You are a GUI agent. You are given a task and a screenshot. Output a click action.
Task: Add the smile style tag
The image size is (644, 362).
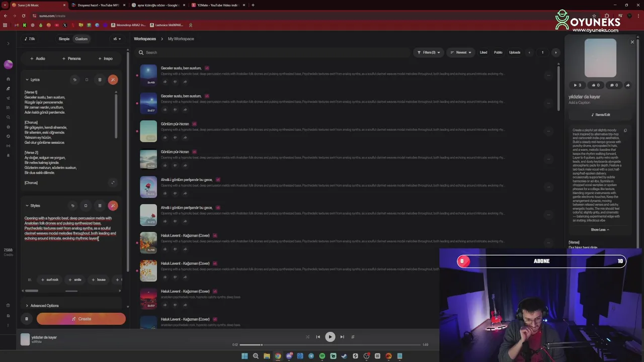tap(75, 280)
